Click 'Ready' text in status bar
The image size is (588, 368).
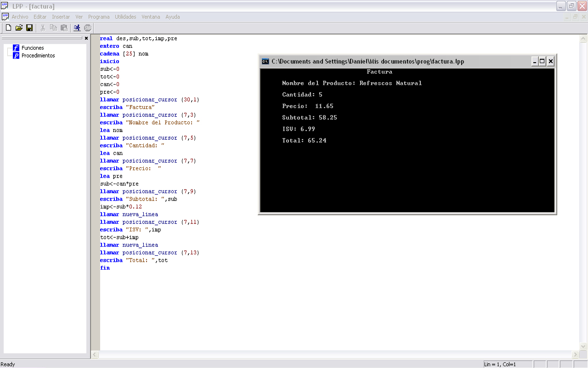click(8, 364)
